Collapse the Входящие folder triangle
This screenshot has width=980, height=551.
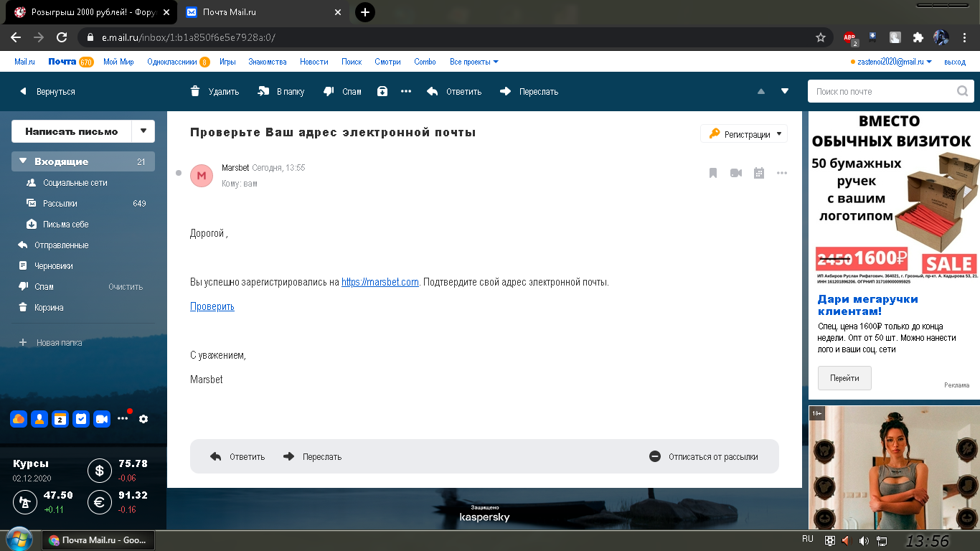[23, 161]
